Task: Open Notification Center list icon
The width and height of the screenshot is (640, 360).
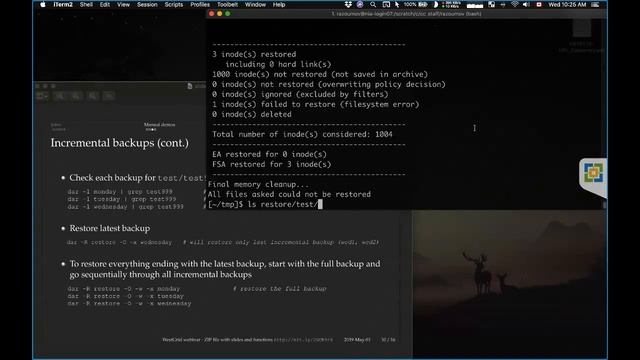Action: (596, 4)
